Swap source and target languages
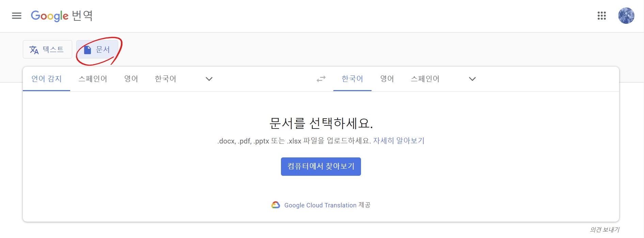This screenshot has width=644, height=238. [x=321, y=79]
